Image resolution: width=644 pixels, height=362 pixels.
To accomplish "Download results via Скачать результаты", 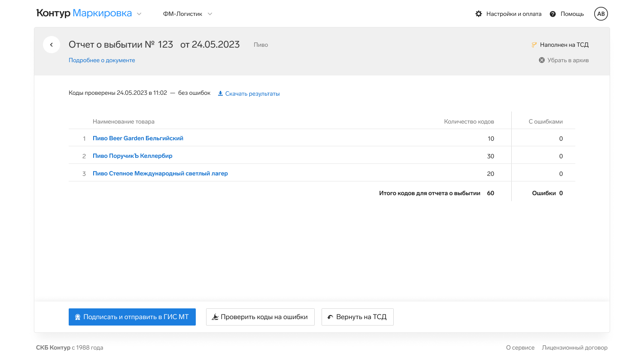I will [252, 94].
